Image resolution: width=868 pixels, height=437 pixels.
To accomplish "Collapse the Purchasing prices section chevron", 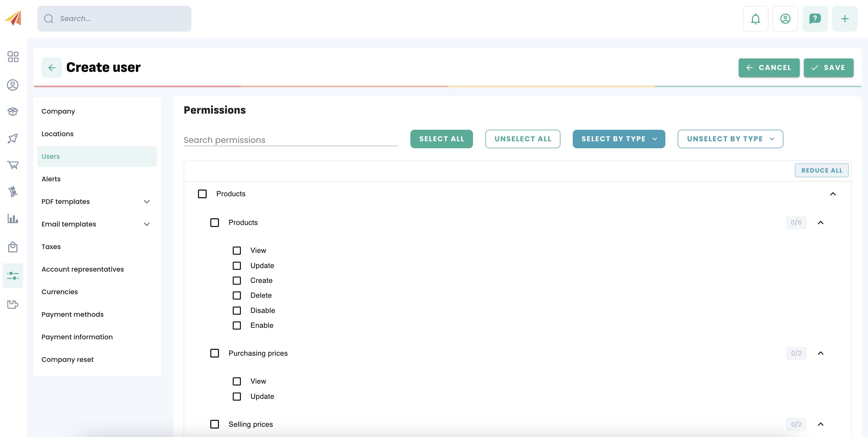I will click(821, 353).
